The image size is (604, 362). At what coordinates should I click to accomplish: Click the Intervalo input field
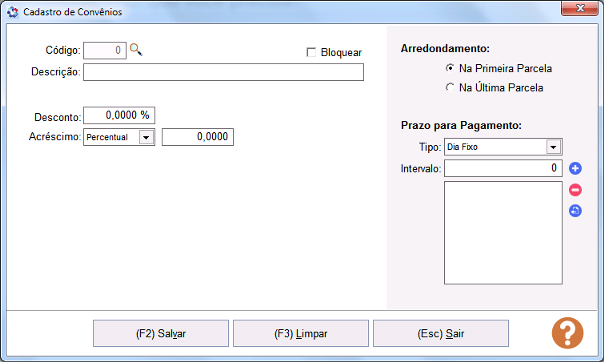point(503,168)
